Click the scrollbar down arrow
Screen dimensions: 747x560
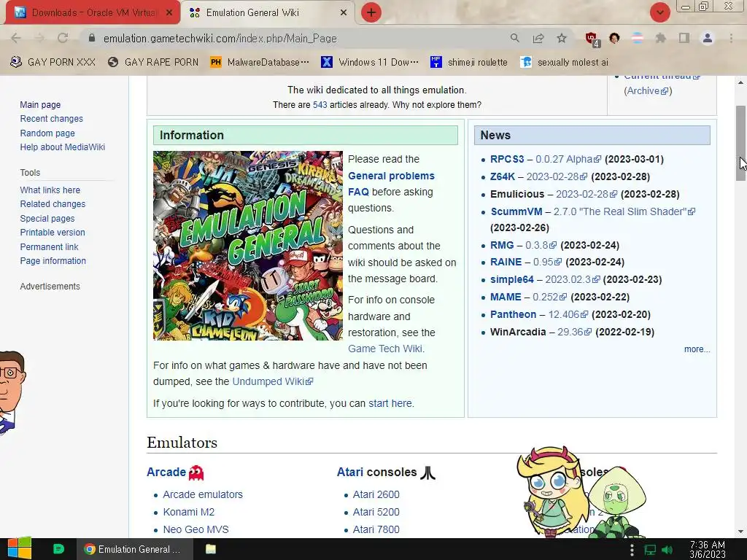[740, 532]
